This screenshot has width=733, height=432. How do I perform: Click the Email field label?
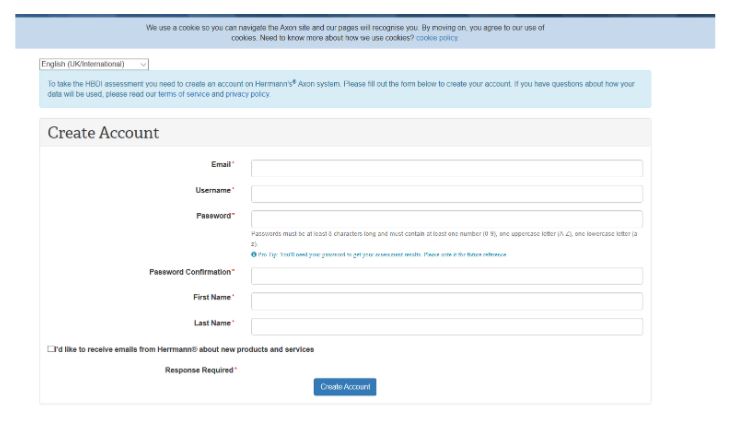coord(219,164)
